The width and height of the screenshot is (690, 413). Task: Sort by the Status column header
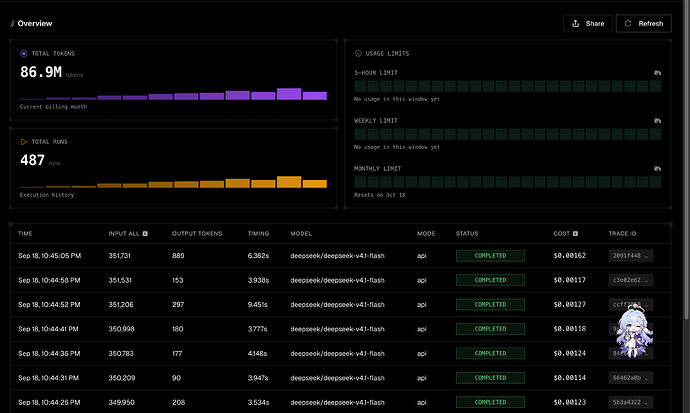467,234
